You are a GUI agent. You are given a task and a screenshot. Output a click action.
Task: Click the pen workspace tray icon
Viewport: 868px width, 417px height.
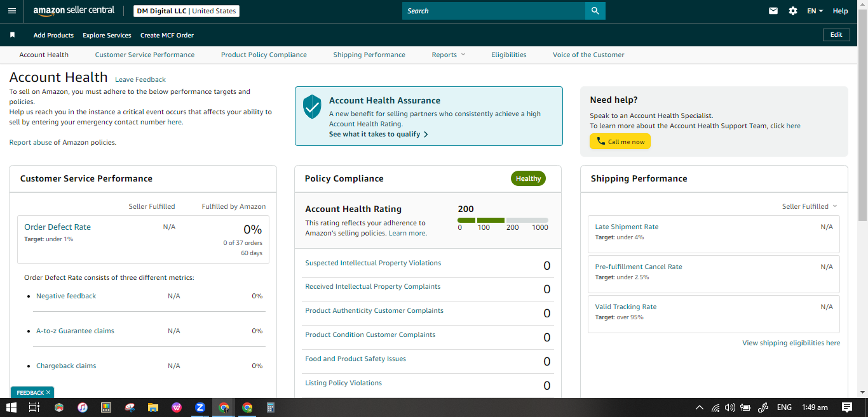click(x=764, y=407)
